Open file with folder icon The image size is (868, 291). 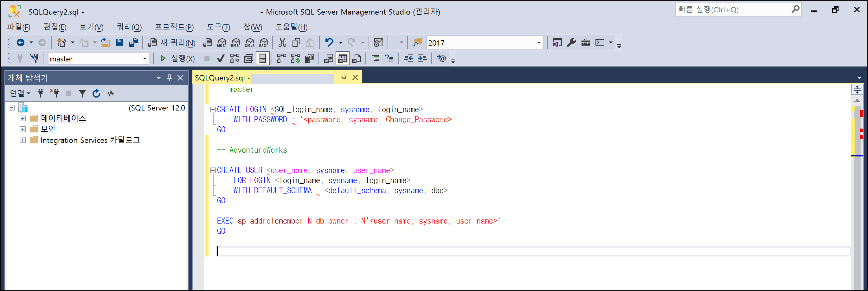[x=106, y=42]
